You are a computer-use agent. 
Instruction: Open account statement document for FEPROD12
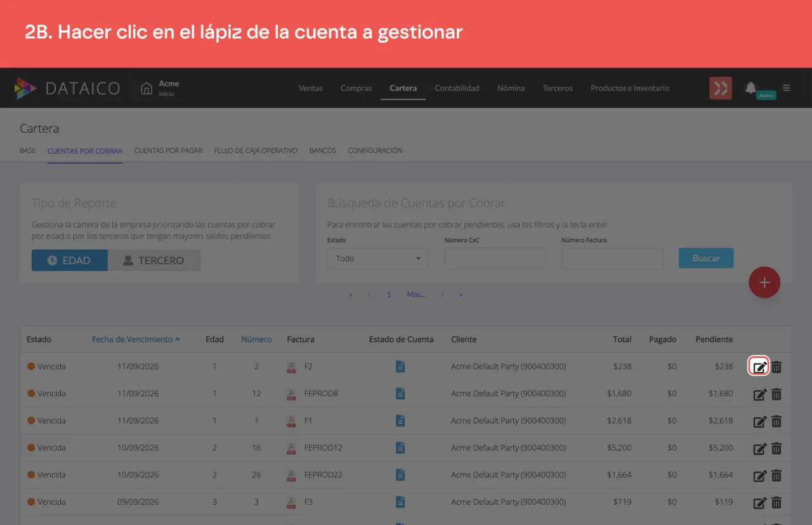400,448
